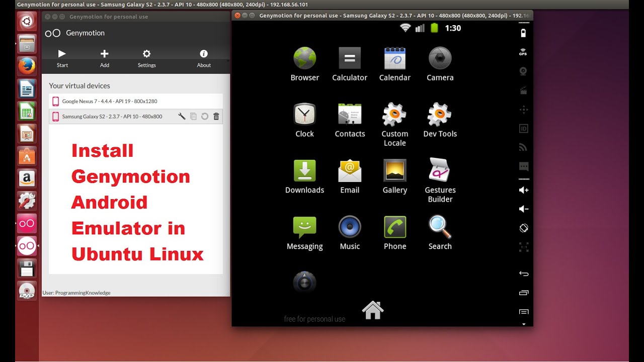Image resolution: width=644 pixels, height=362 pixels.
Task: Click factory reset icon for Samsung Galaxy S2
Action: pos(205,117)
